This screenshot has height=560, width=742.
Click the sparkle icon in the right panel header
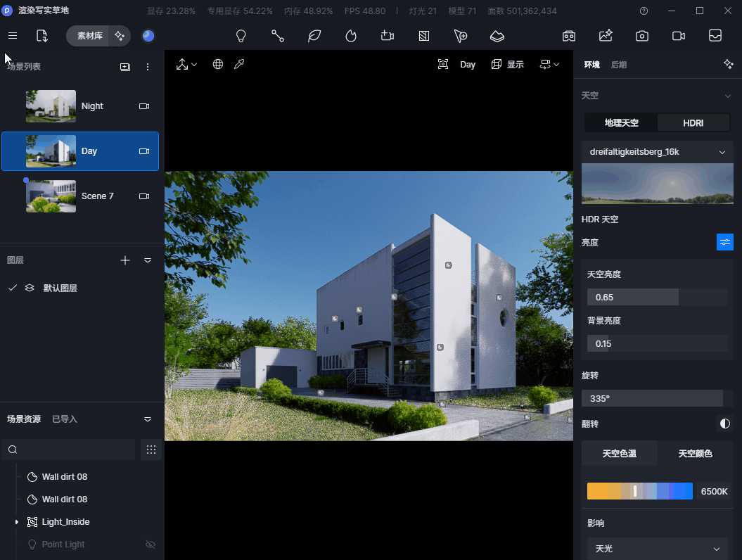[x=728, y=65]
